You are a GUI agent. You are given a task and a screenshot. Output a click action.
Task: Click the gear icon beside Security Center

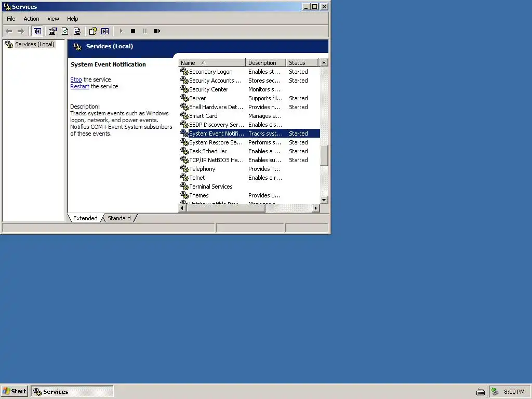tap(184, 89)
